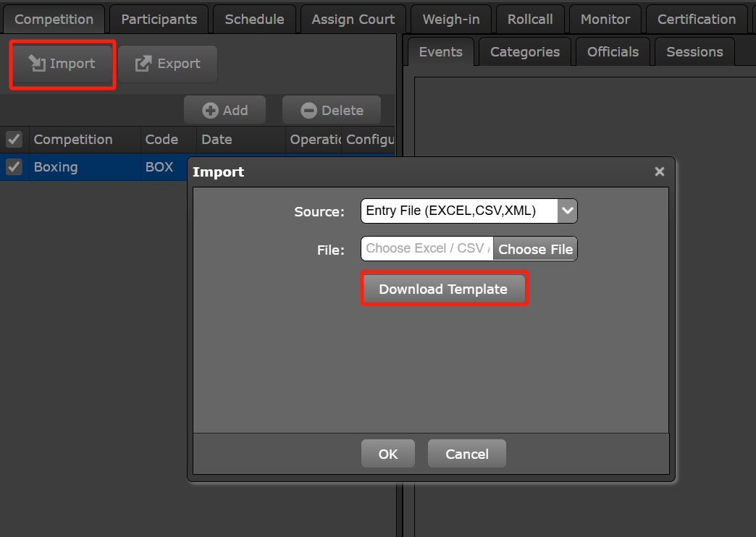Open the Source selection dropdown

[x=469, y=211]
